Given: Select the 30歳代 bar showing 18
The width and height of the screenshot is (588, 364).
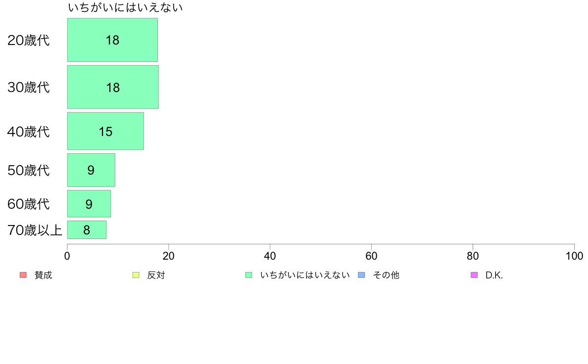Looking at the screenshot, I should [x=113, y=87].
